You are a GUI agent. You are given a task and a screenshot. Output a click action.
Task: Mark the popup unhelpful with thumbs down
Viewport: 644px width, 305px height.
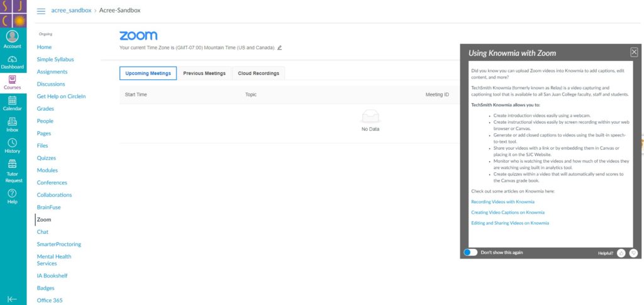click(x=633, y=253)
